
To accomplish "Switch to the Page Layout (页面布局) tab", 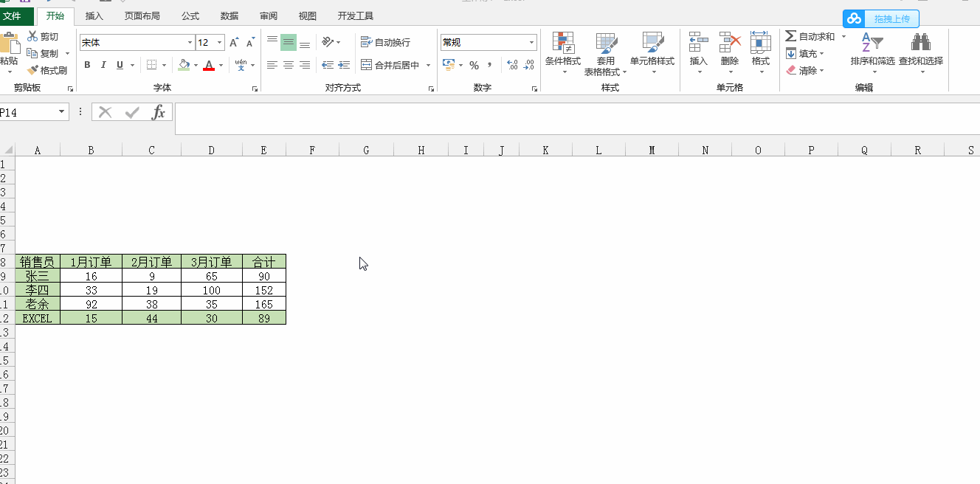I will 142,15.
